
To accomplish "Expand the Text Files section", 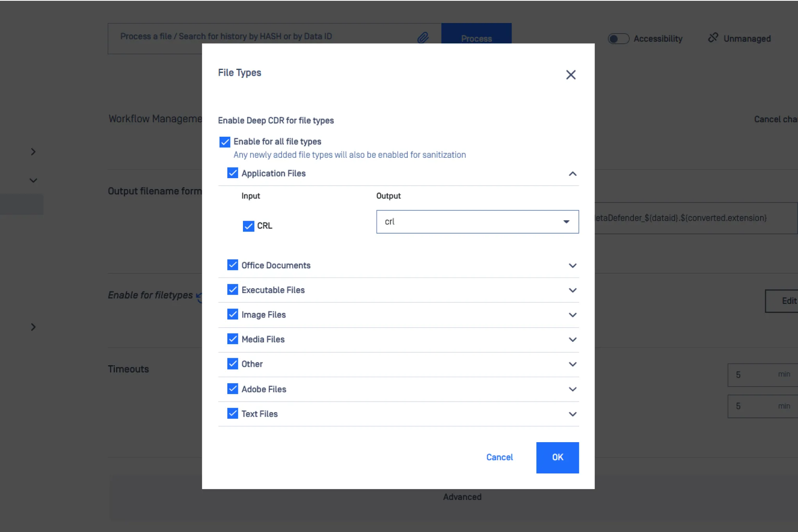I will pos(572,414).
